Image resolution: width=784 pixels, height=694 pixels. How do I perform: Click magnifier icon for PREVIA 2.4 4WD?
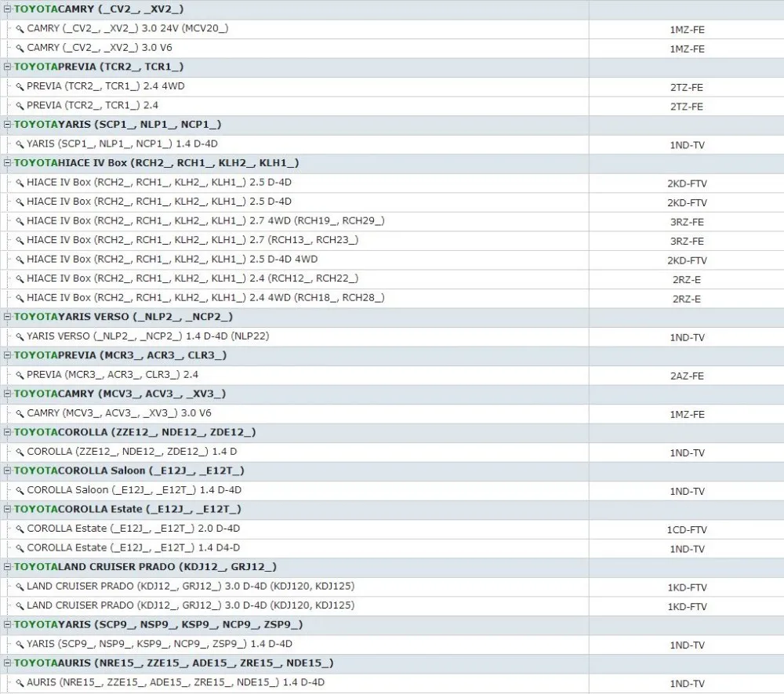[20, 87]
